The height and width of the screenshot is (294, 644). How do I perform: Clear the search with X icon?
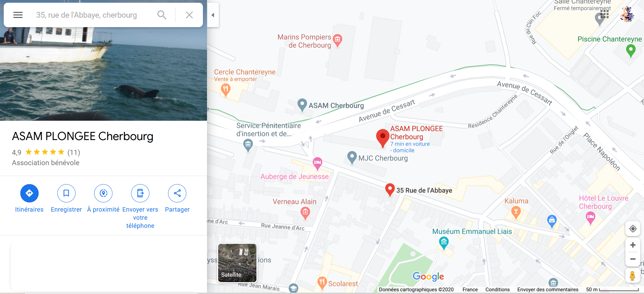189,15
